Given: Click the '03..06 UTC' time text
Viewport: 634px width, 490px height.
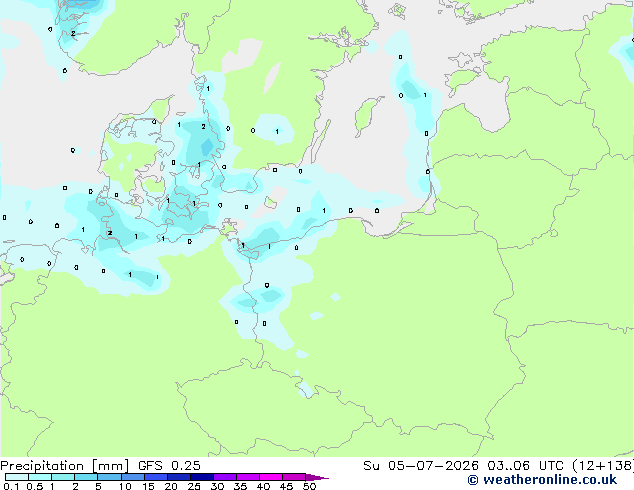Looking at the screenshot, I should 525,466.
